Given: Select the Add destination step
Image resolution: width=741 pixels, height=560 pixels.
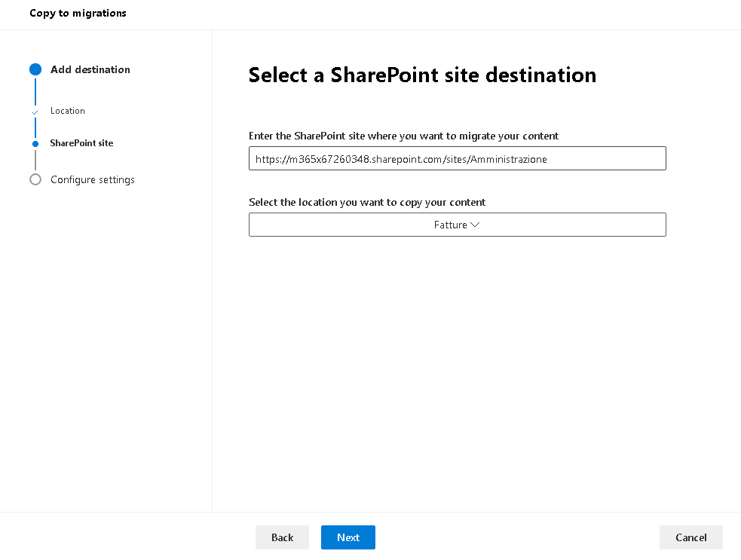Looking at the screenshot, I should 90,69.
